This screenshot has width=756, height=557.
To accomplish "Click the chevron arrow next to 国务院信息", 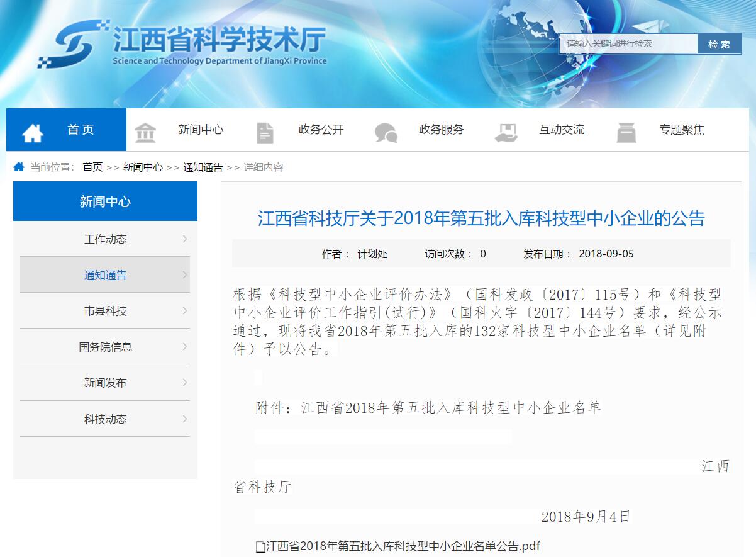I will pos(185,346).
